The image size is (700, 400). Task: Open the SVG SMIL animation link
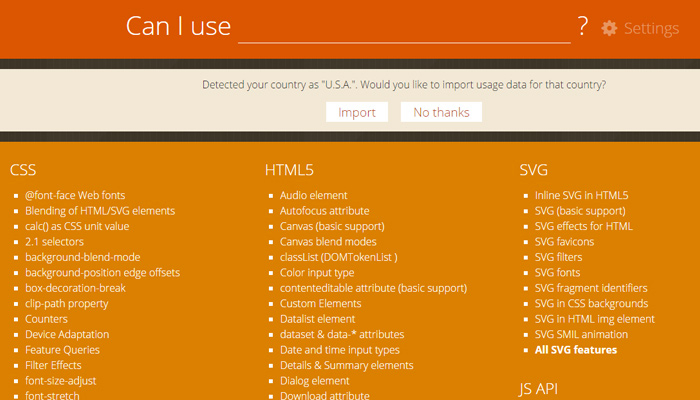click(582, 334)
